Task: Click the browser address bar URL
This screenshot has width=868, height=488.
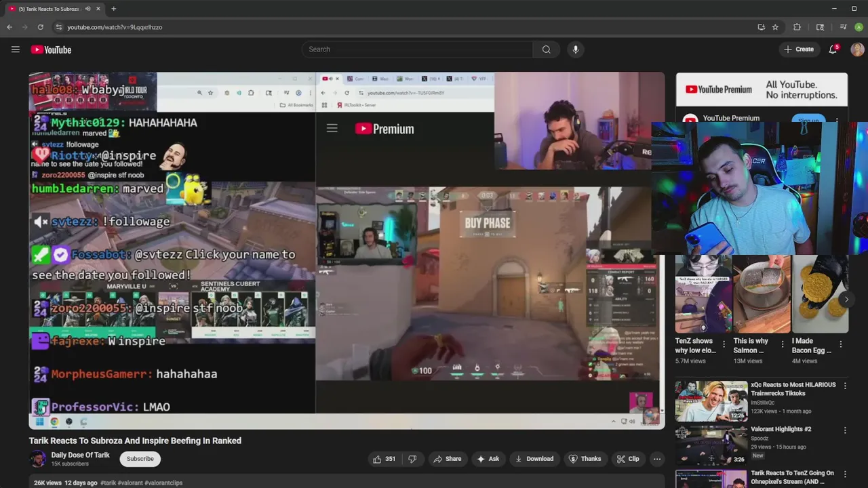Action: tap(115, 27)
